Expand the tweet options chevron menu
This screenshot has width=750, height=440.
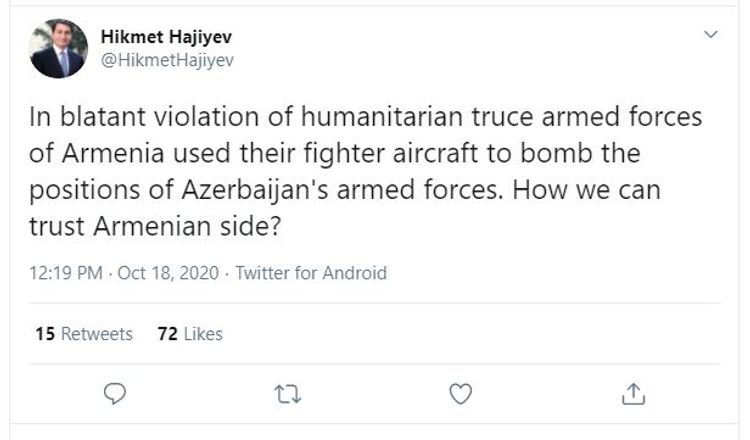coord(711,35)
